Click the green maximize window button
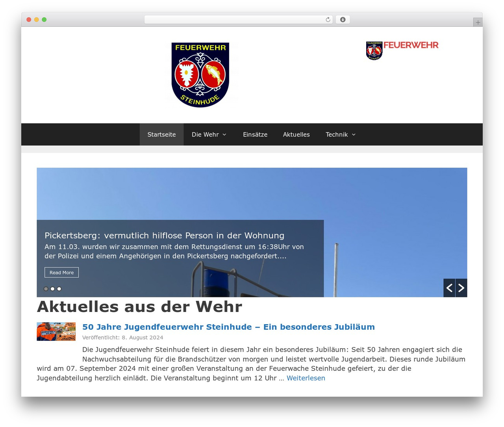This screenshot has width=504, height=427. [x=44, y=20]
